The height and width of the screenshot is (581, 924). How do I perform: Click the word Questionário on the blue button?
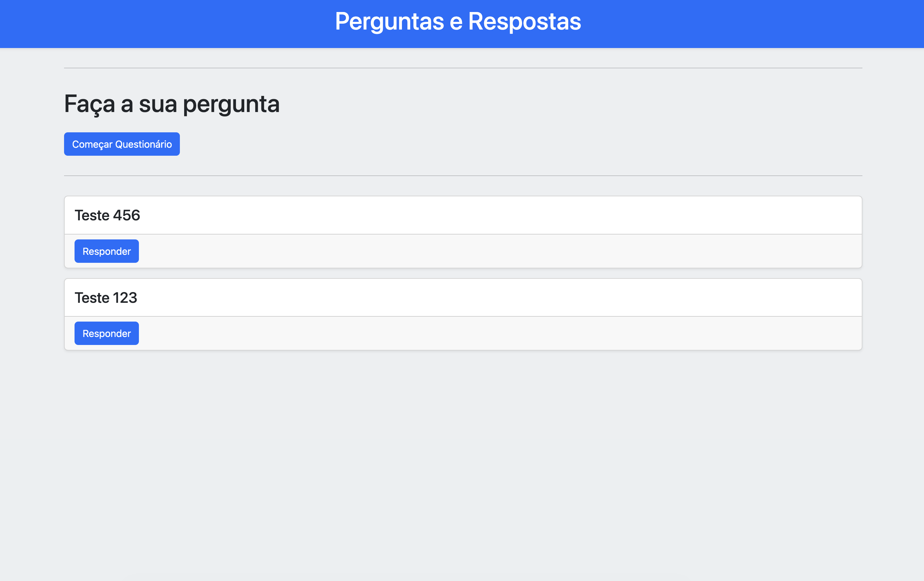point(144,144)
